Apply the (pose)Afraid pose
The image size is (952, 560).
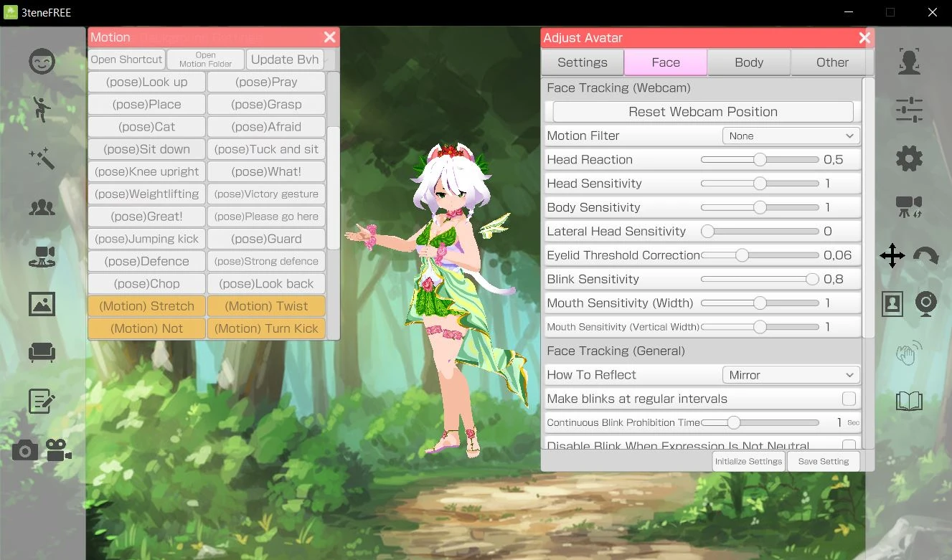coord(266,127)
